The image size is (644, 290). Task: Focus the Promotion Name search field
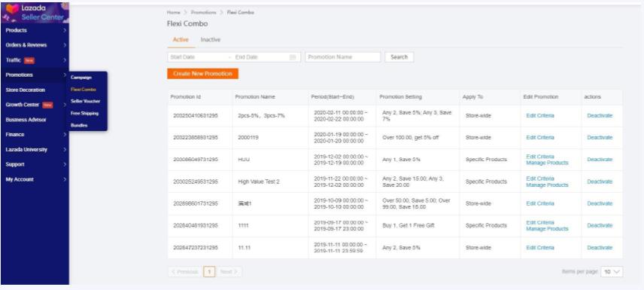[343, 57]
